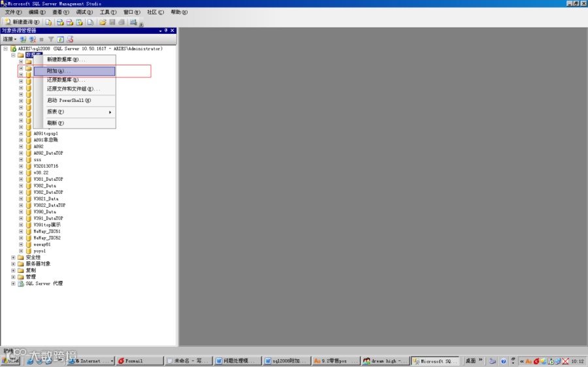Select the WeWay_JXC61 database

[47, 231]
